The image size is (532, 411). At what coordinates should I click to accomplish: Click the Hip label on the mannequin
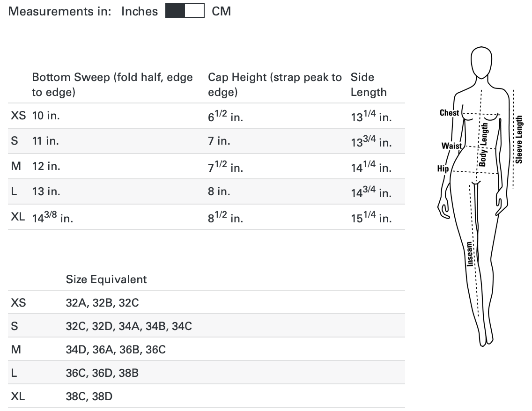point(443,169)
